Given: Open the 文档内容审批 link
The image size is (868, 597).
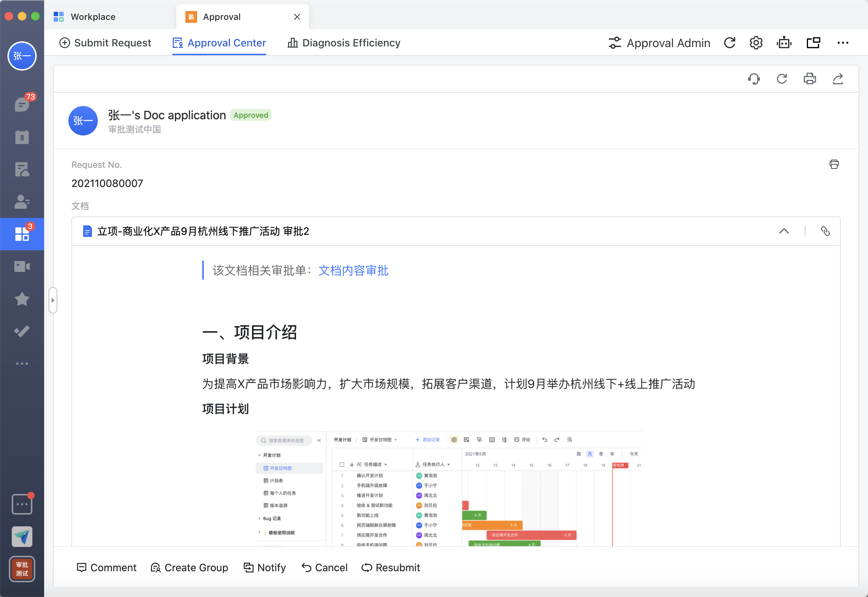Looking at the screenshot, I should coord(353,271).
